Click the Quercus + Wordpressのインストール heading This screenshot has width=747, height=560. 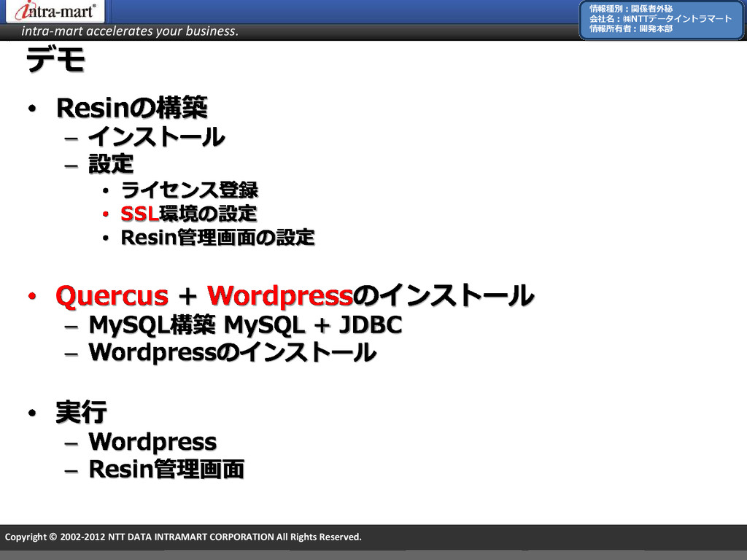tap(295, 295)
